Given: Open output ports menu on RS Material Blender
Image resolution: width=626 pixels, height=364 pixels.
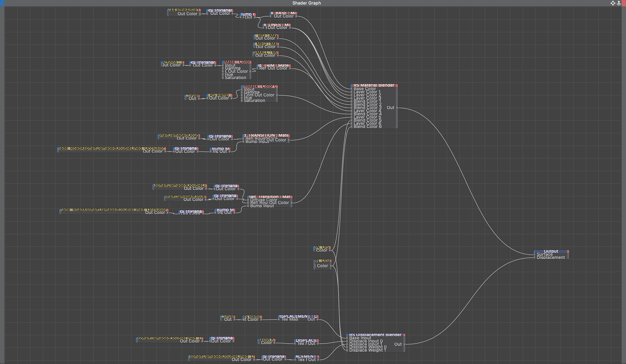Looking at the screenshot, I should click(396, 85).
